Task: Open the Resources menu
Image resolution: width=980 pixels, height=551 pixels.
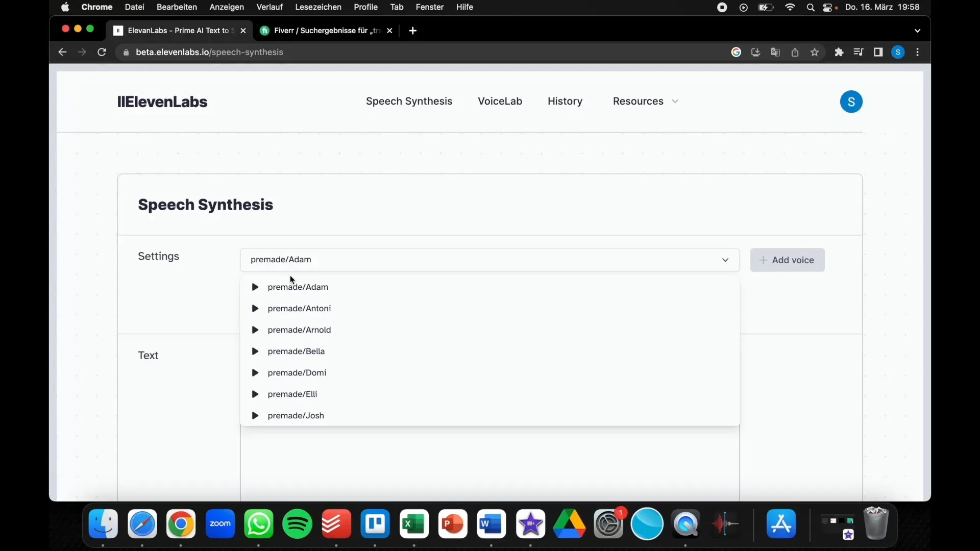Action: (645, 101)
